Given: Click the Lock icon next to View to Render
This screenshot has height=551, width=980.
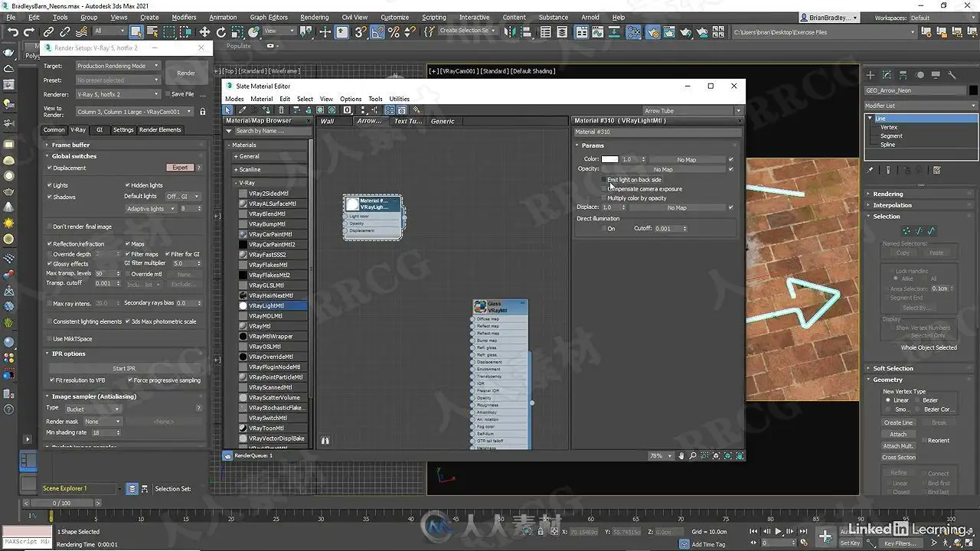Looking at the screenshot, I should pyautogui.click(x=202, y=112).
